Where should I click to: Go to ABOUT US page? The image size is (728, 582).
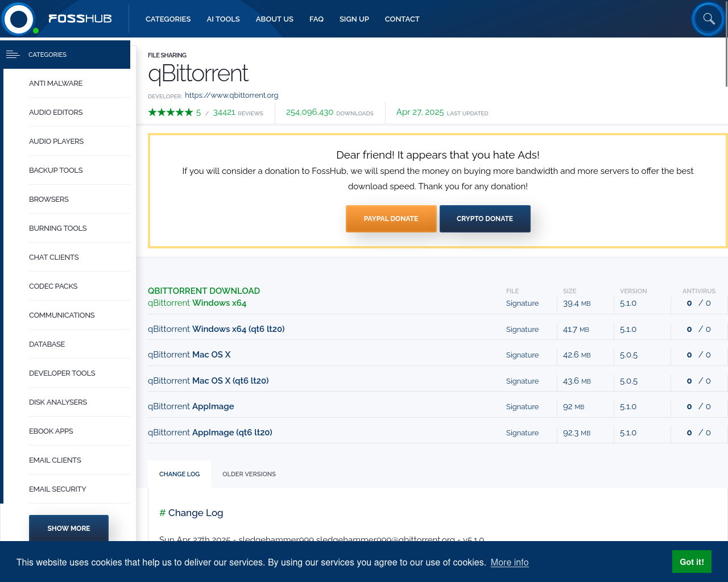(275, 19)
